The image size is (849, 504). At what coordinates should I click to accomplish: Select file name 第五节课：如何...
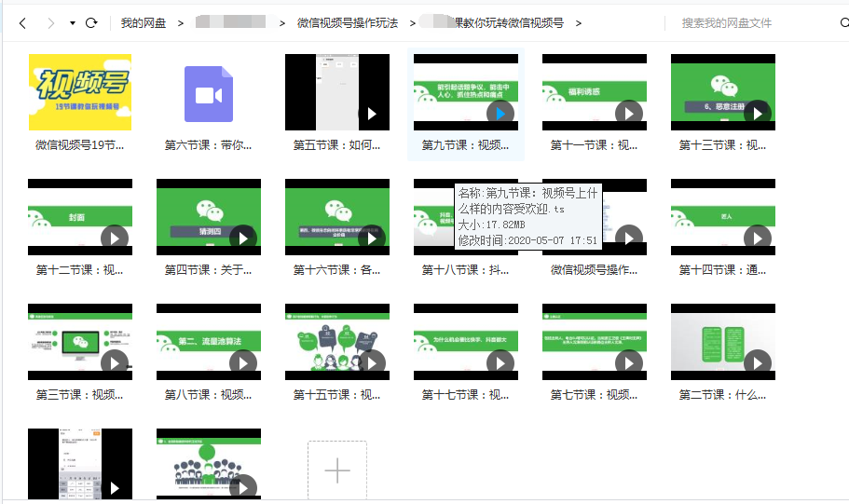336,145
